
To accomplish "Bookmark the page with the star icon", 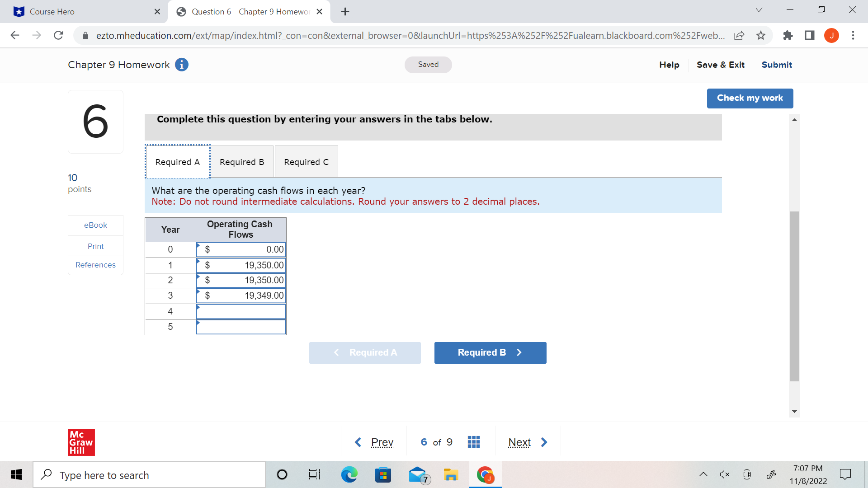I will click(761, 35).
